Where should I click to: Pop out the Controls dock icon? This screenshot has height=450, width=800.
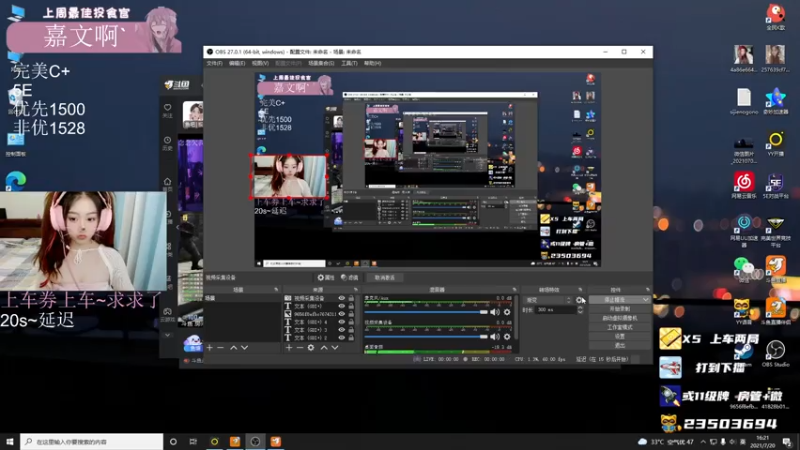point(647,290)
